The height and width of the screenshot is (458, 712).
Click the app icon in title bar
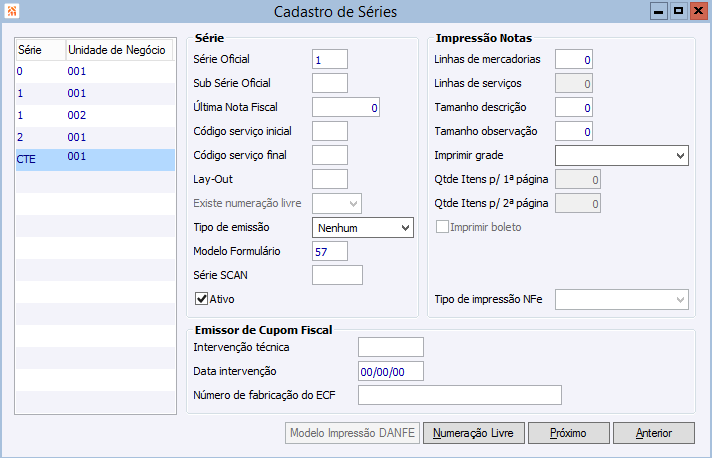(x=11, y=12)
